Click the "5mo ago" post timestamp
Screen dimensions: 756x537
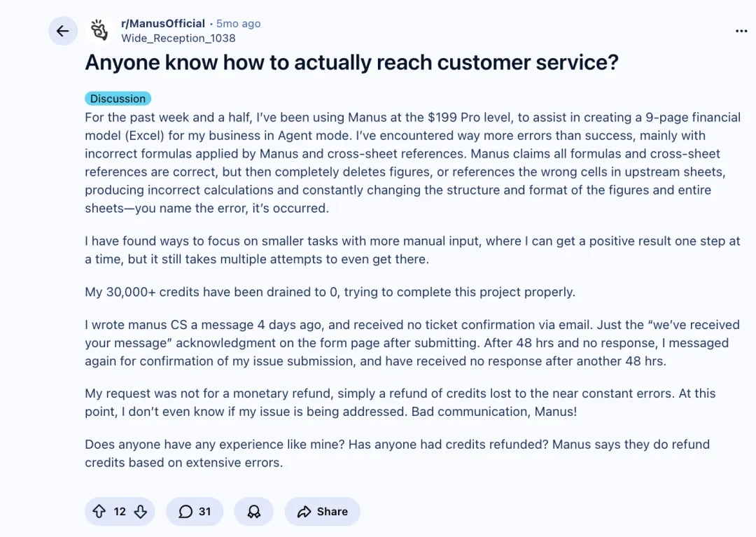click(x=238, y=23)
